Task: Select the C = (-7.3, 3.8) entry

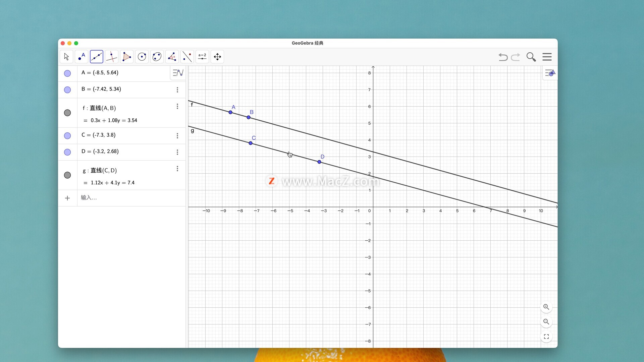Action: pos(99,135)
